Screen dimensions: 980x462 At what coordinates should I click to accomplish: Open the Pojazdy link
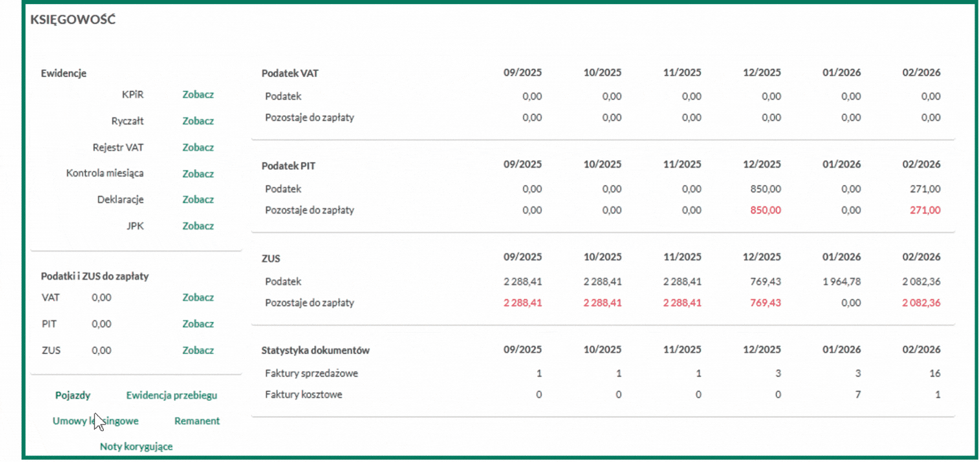(73, 395)
